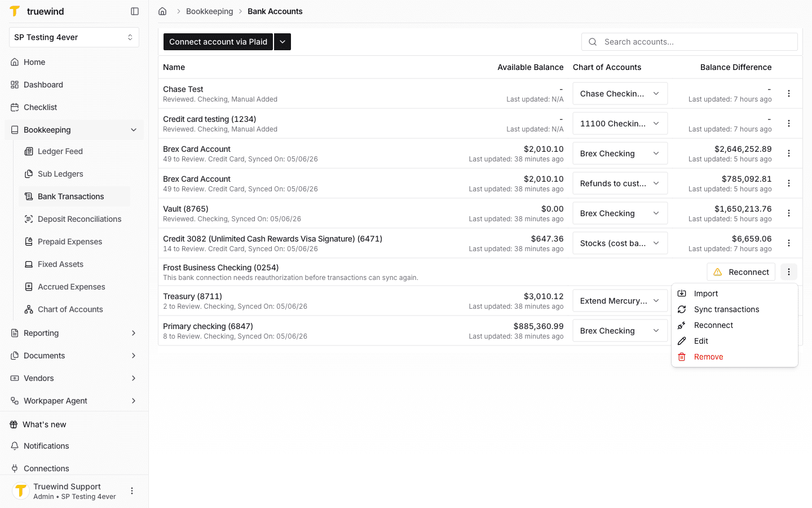This screenshot has height=508, width=812.
Task: Click the Bank Accounts breadcrumb
Action: pyautogui.click(x=275, y=11)
